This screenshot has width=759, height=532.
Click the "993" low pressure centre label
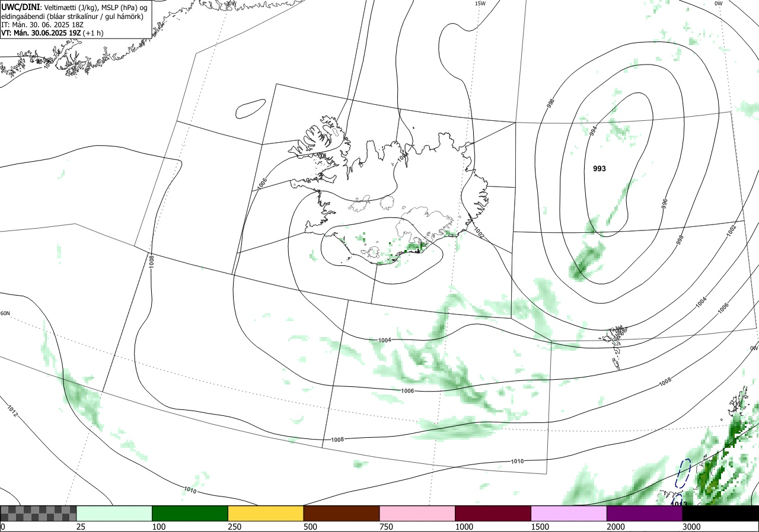pyautogui.click(x=599, y=169)
